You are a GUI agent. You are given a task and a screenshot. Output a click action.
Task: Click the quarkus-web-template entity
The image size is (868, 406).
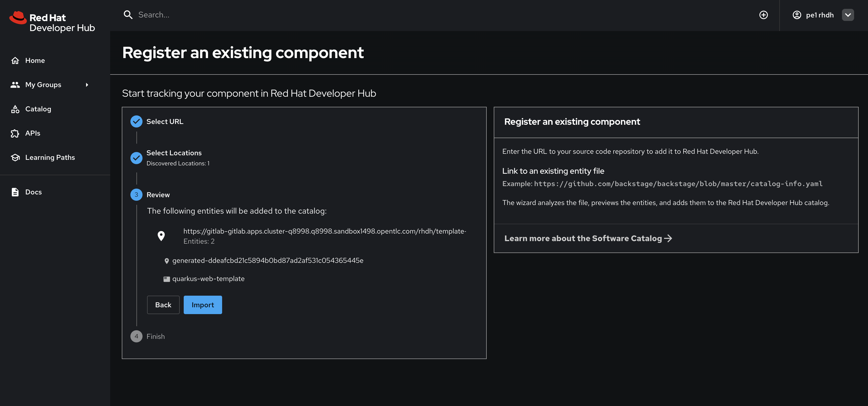pyautogui.click(x=208, y=279)
